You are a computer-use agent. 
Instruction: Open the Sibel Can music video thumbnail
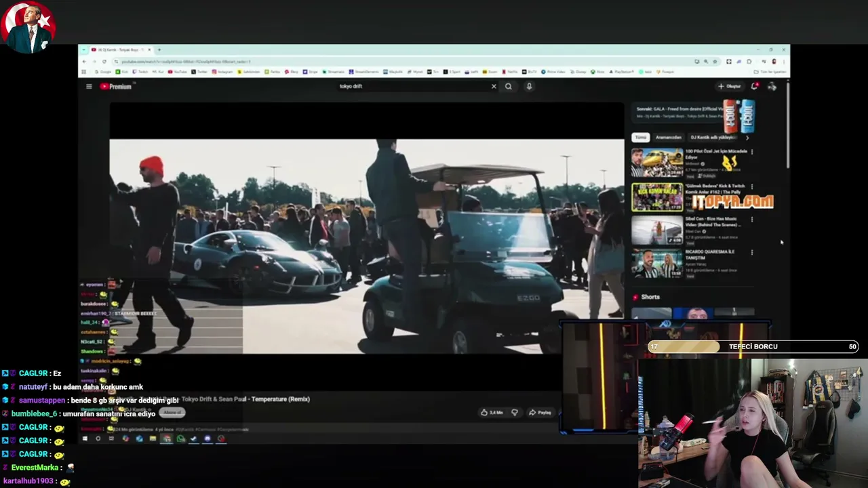[x=657, y=230]
